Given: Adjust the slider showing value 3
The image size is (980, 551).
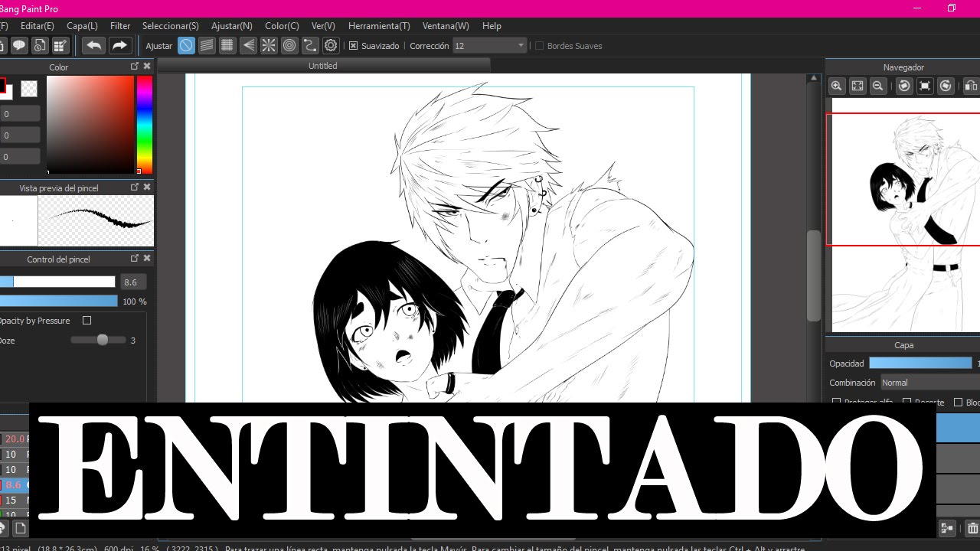Looking at the screenshot, I should coord(96,340).
